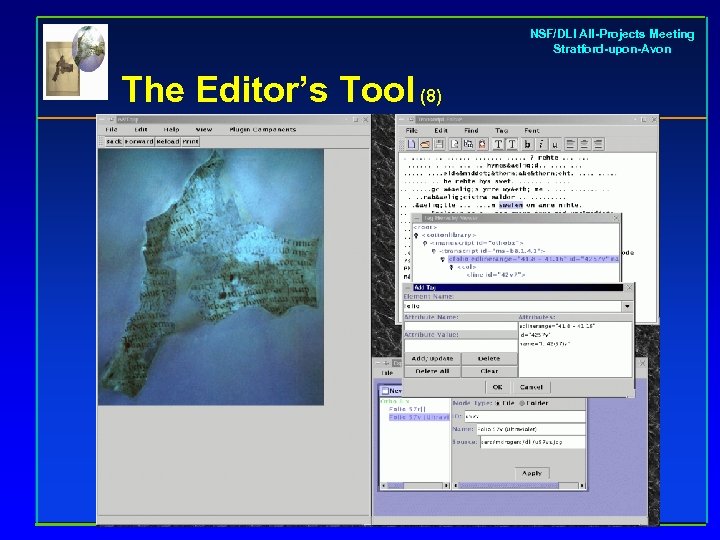The height and width of the screenshot is (540, 720).
Task: Click the horizontal scrollbar under the folio tree
Action: pos(415,485)
